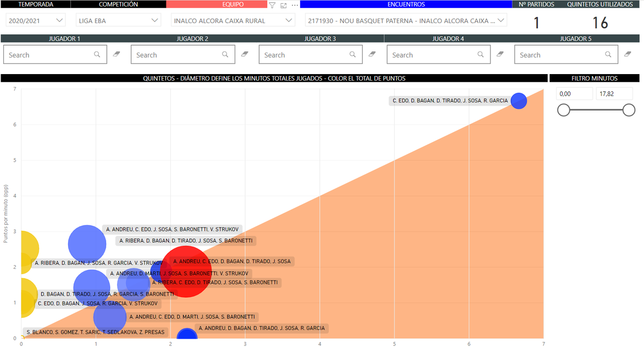The width and height of the screenshot is (644, 351).
Task: Click the FILTRO MINUTOS header
Action: pos(594,78)
